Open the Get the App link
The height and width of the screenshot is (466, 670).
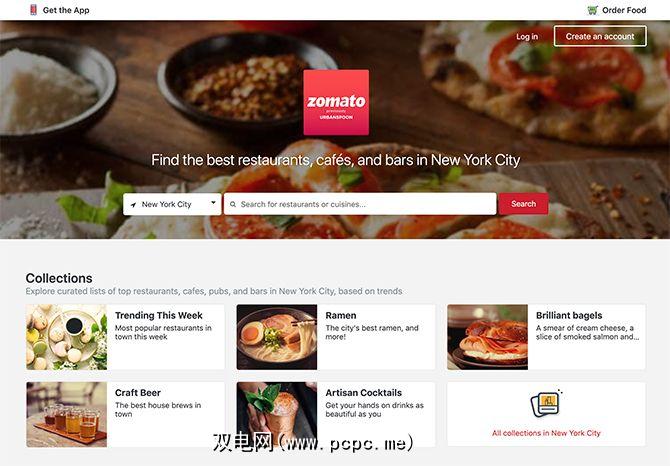tap(66, 10)
